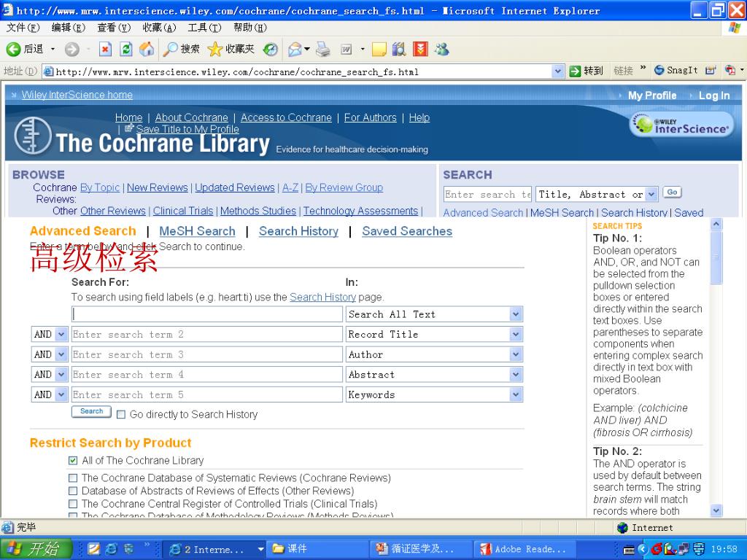Image resolution: width=747 pixels, height=560 pixels.
Task: Browse Cochrane Reviews By Topic
Action: click(x=100, y=187)
